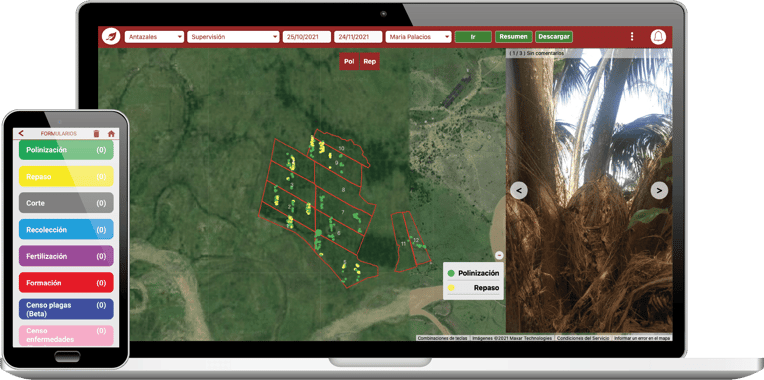The height and width of the screenshot is (380, 764).
Task: Show previous photo with left arrow
Action: click(x=518, y=190)
